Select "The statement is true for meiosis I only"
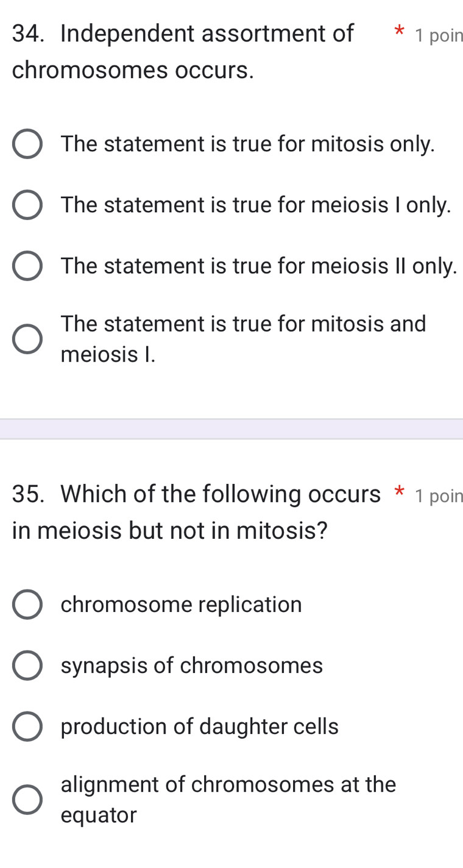This screenshot has height=868, width=463. 27,205
